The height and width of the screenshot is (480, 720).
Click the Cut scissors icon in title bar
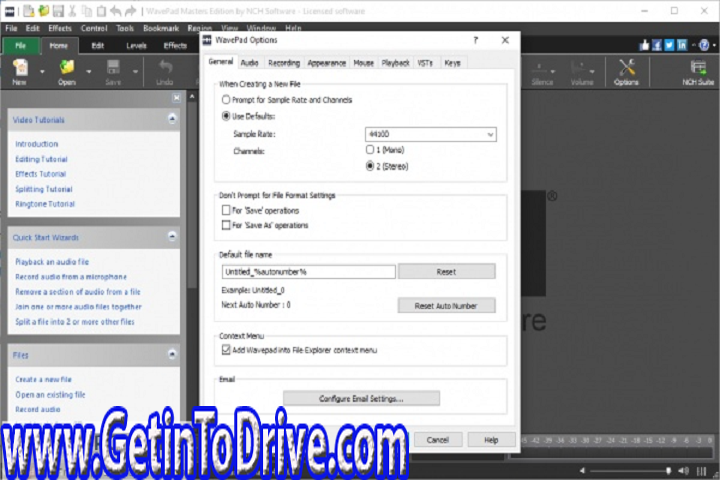click(72, 11)
